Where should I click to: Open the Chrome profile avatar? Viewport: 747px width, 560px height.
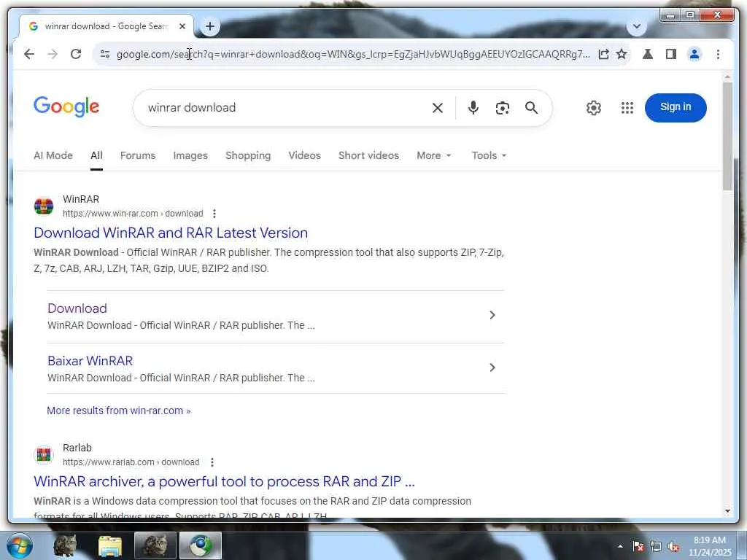click(694, 54)
